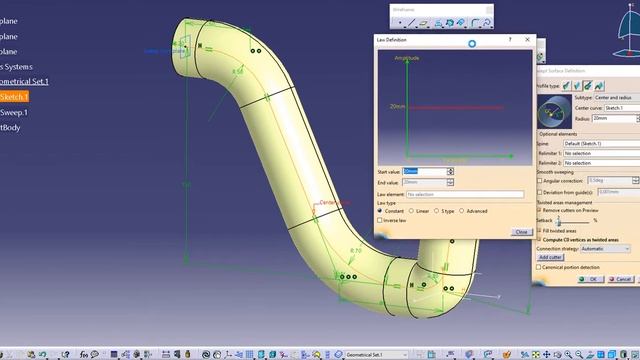Click the Pan icon in view toolbar
640x360 pixels.
[x=547, y=354]
